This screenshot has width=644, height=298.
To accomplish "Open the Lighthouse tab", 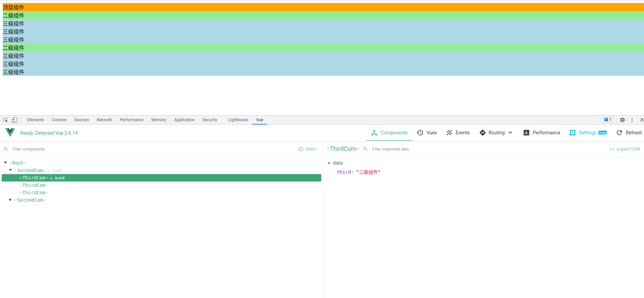I will pos(238,120).
